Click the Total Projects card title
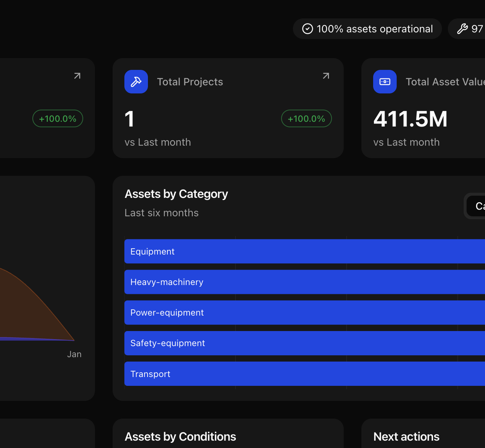This screenshot has width=485, height=448. coord(190,82)
